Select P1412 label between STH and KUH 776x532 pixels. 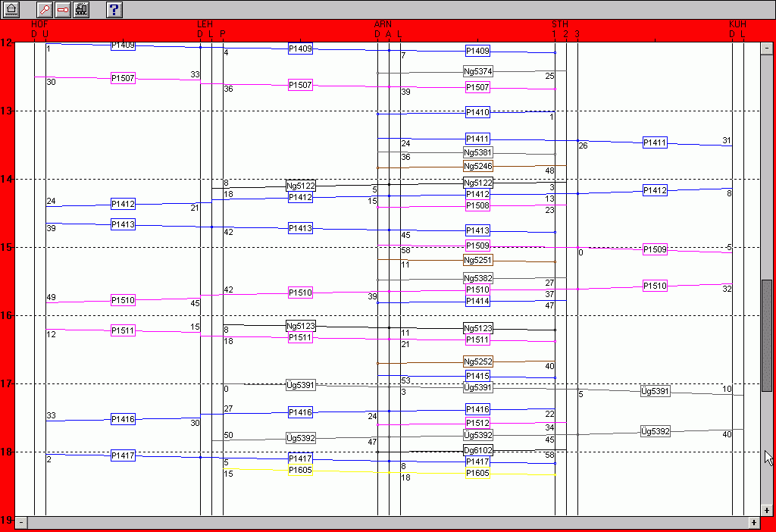tap(655, 190)
